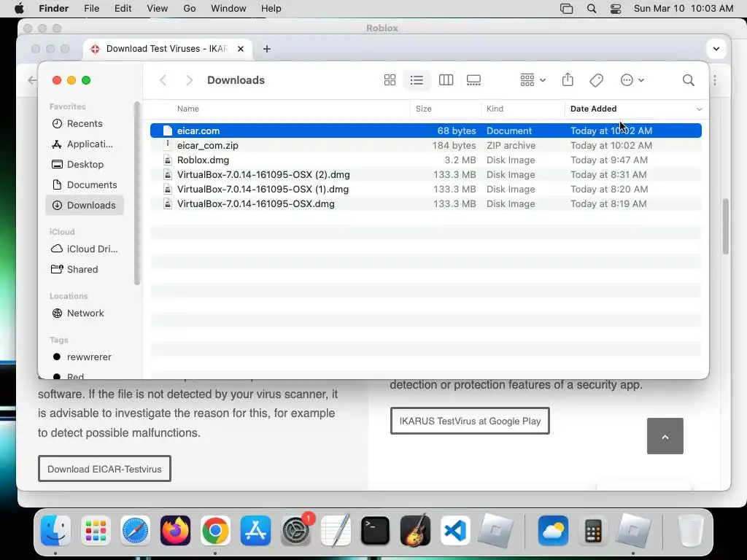Select the eicar_com.zip file
This screenshot has width=747, height=560.
click(x=425, y=145)
